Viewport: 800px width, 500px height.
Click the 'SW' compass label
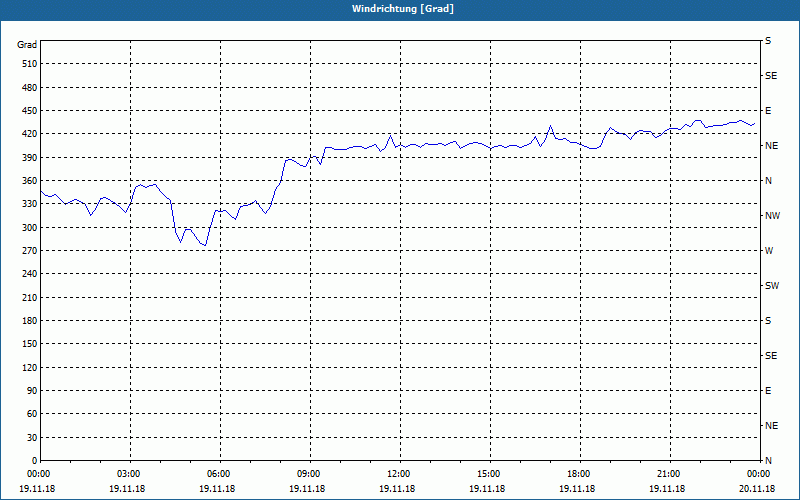tap(772, 286)
